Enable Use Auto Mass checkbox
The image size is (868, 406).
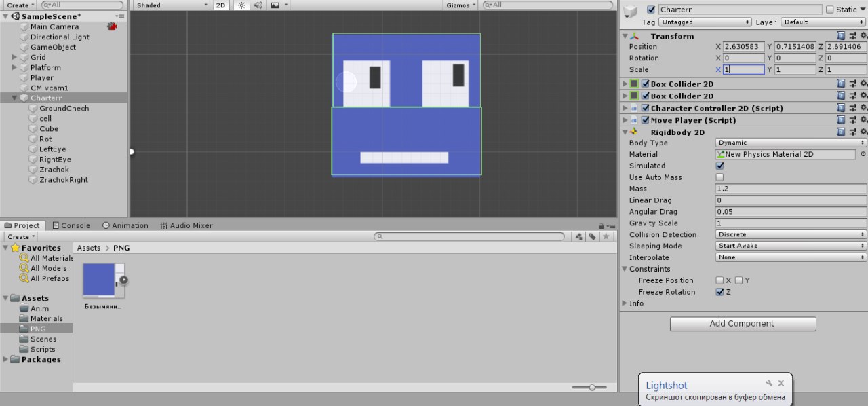point(720,177)
